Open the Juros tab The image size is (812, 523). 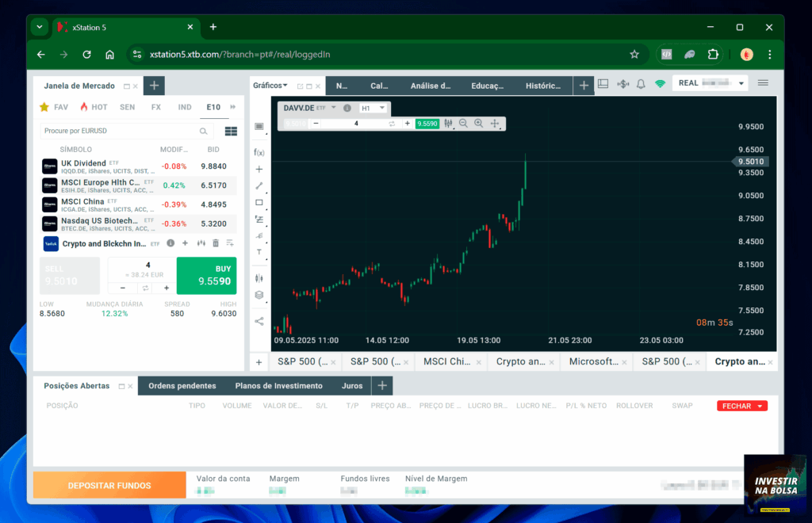click(x=352, y=386)
